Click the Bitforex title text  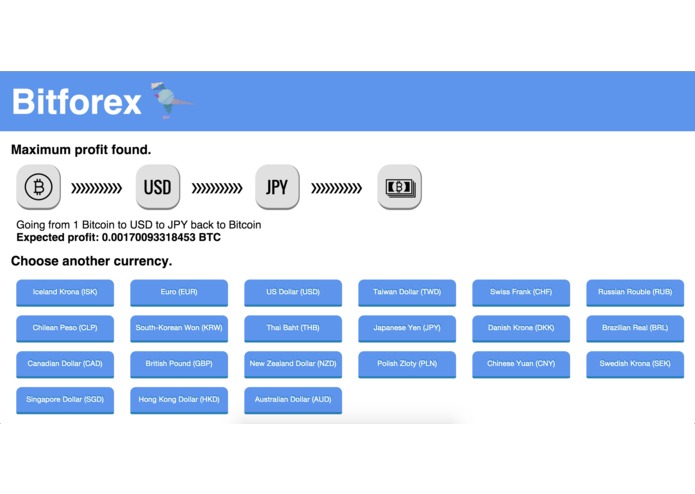tap(76, 102)
